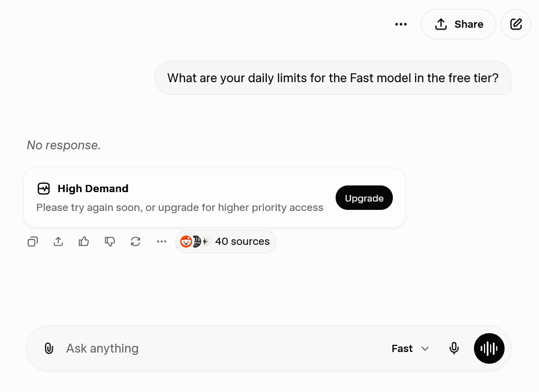Open the Fast model dropdown
Image resolution: width=539 pixels, height=392 pixels.
coord(410,349)
